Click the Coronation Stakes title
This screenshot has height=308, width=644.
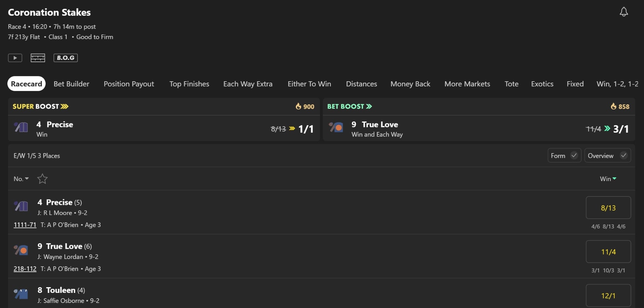click(49, 12)
